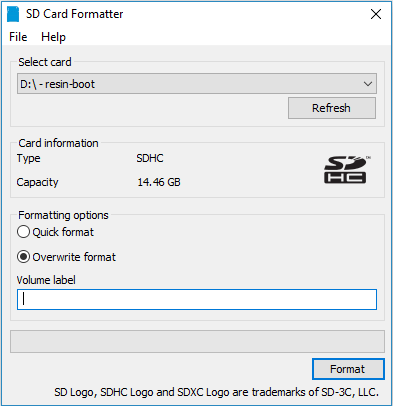
Task: Click the Card information group heading
Action: [58, 143]
